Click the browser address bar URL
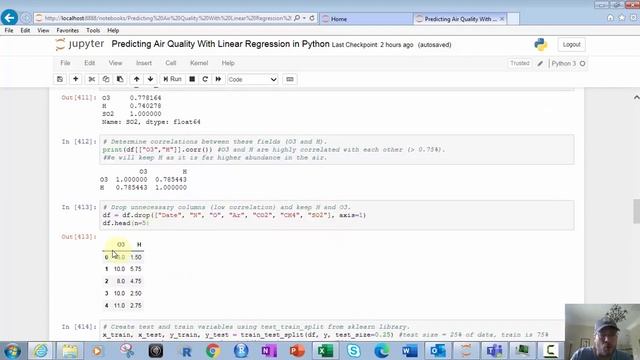 coord(167,18)
